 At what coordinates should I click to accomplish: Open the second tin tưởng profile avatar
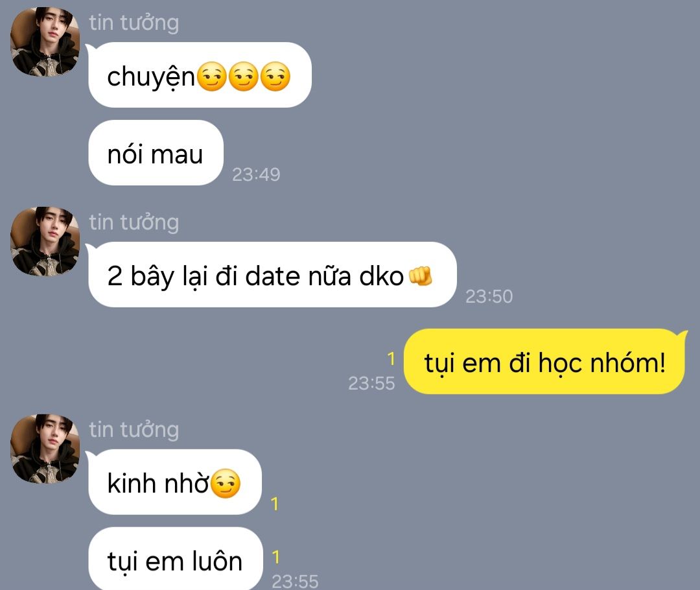coord(45,241)
